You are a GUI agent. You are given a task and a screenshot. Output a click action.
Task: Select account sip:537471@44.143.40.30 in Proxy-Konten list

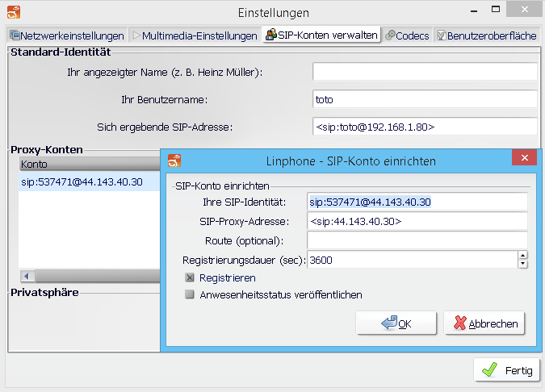point(90,182)
